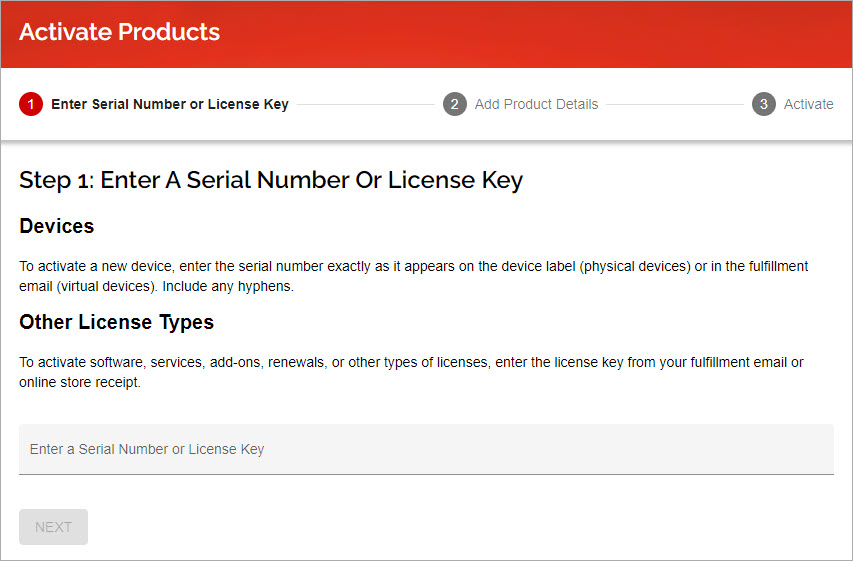
Task: Click the gray step 3 circle icon
Action: (764, 104)
